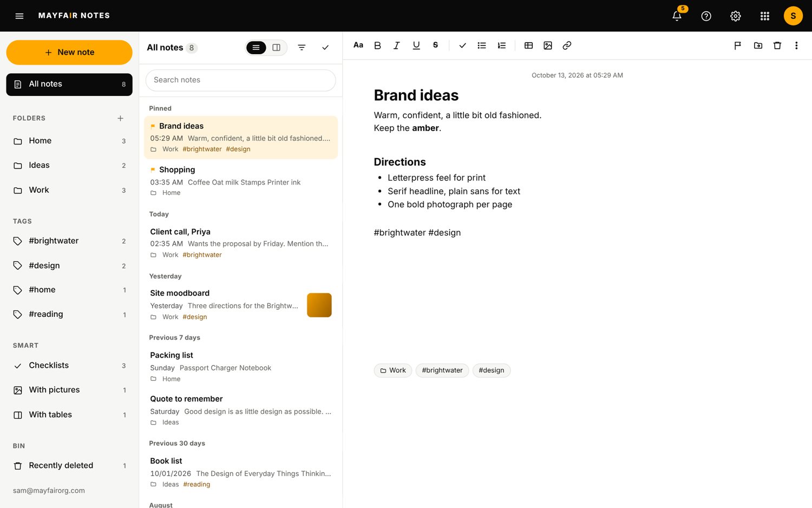This screenshot has width=812, height=508.
Task: Switch to list view layout
Action: tap(256, 48)
